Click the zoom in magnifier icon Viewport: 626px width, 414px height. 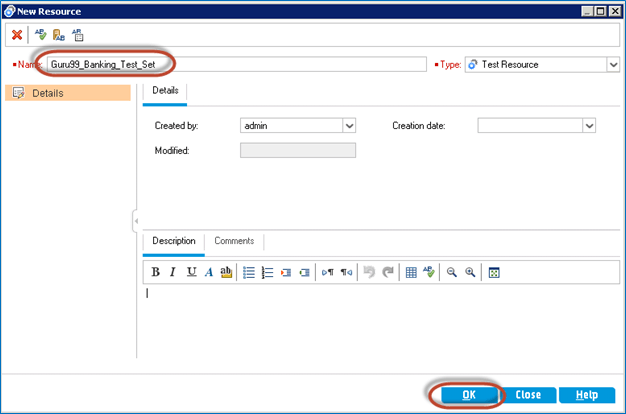469,272
